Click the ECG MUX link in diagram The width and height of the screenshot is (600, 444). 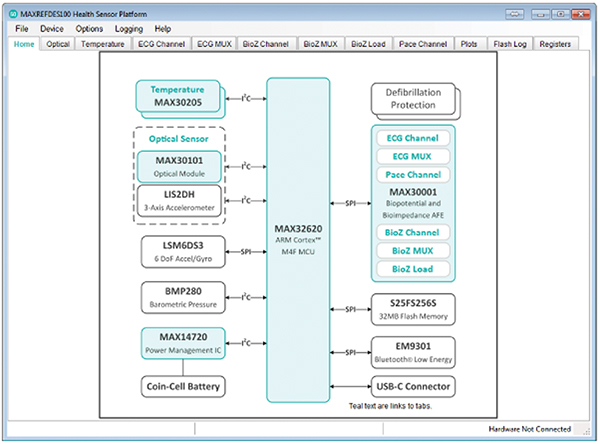pyautogui.click(x=413, y=157)
